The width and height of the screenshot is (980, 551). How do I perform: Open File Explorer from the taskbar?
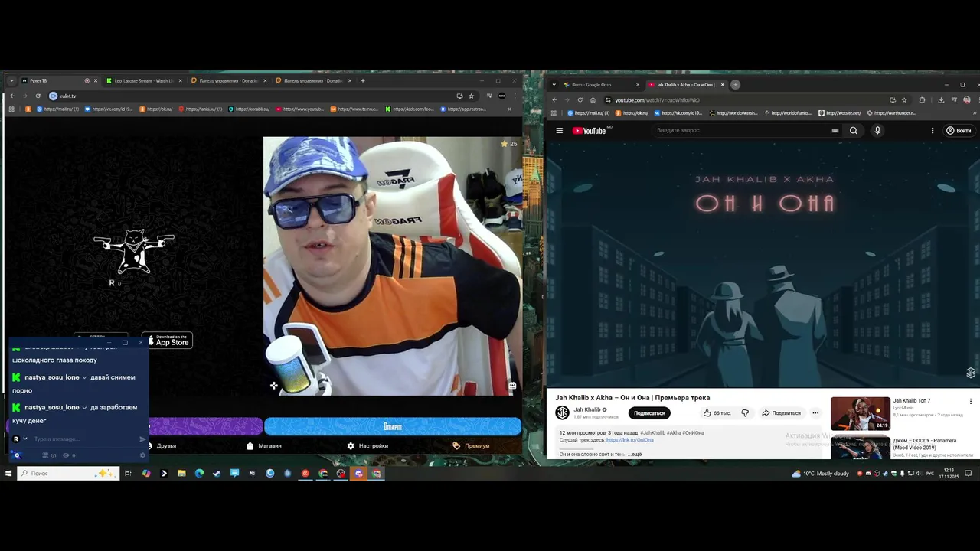(x=181, y=474)
